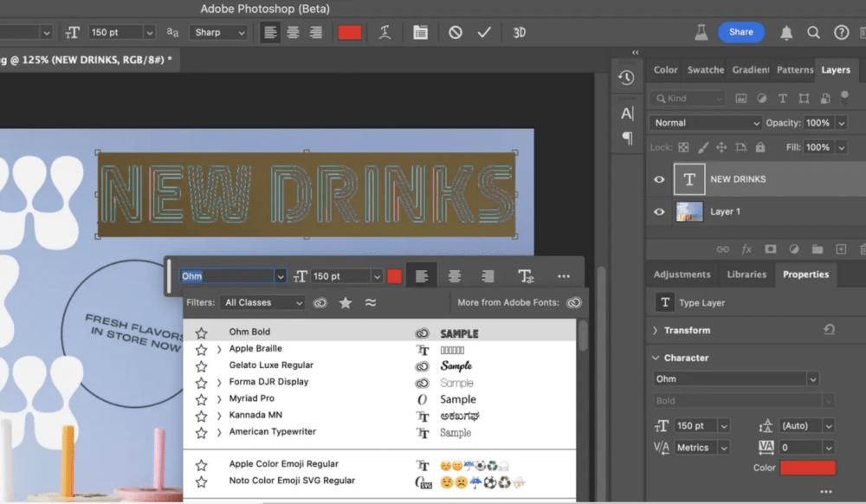The height and width of the screenshot is (504, 866).
Task: Favorite the Gelato Luxe Regular font
Action: pos(201,366)
